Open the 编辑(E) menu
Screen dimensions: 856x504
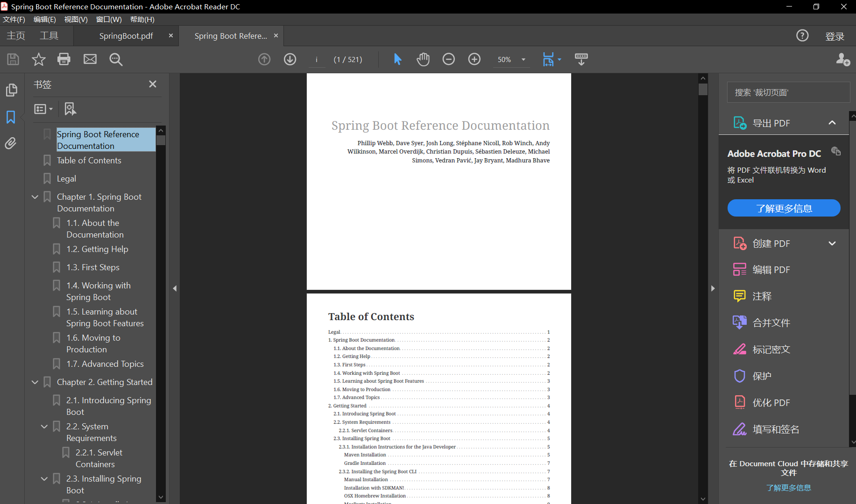(x=45, y=19)
